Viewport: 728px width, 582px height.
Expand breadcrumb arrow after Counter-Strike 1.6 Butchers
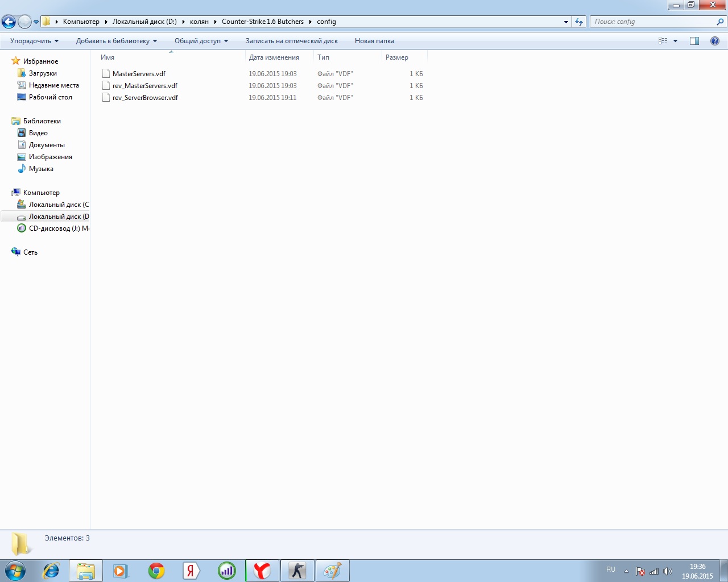[310, 22]
